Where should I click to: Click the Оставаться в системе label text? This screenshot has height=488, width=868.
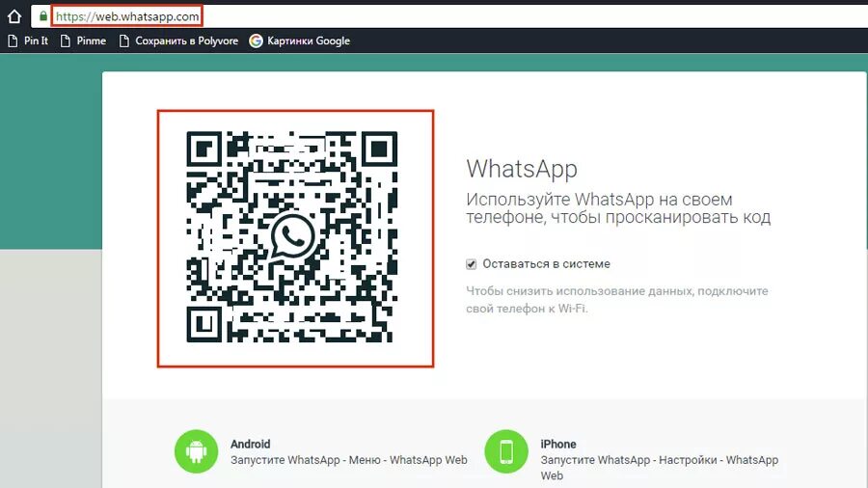547,264
